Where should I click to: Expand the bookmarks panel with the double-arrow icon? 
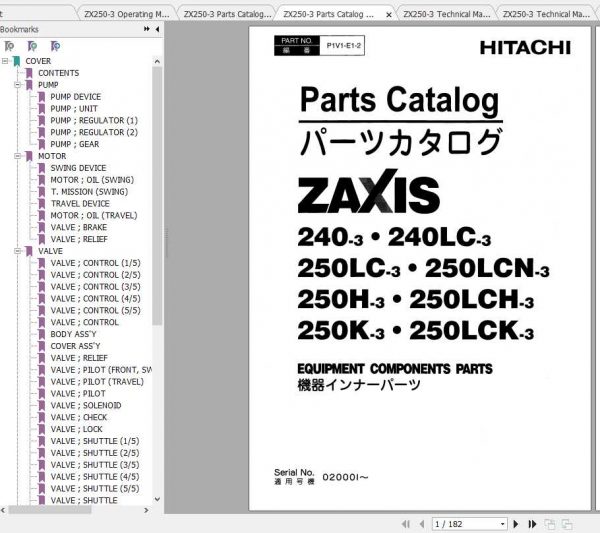[x=147, y=29]
